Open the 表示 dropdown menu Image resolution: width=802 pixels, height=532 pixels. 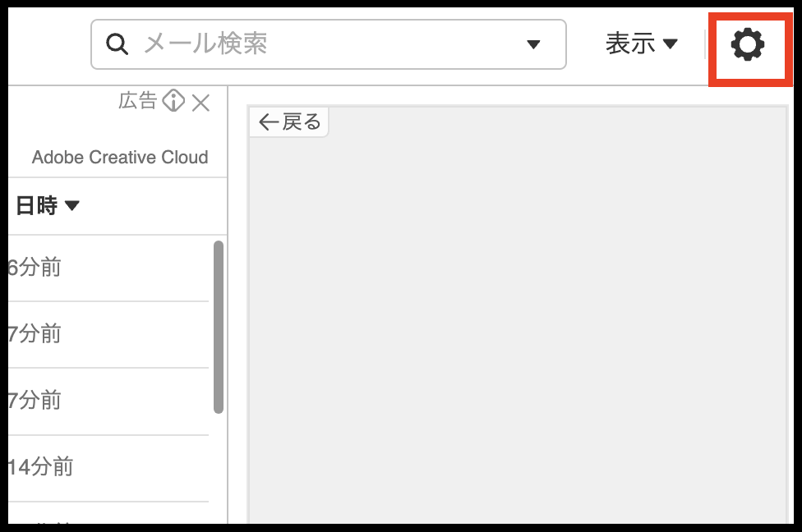pos(641,44)
